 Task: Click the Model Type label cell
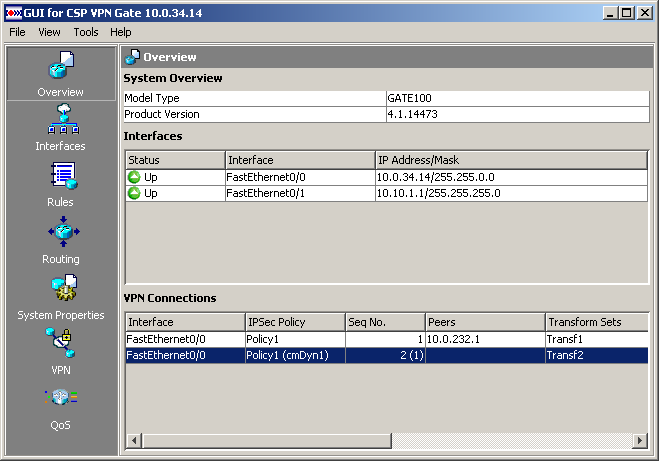pyautogui.click(x=255, y=98)
